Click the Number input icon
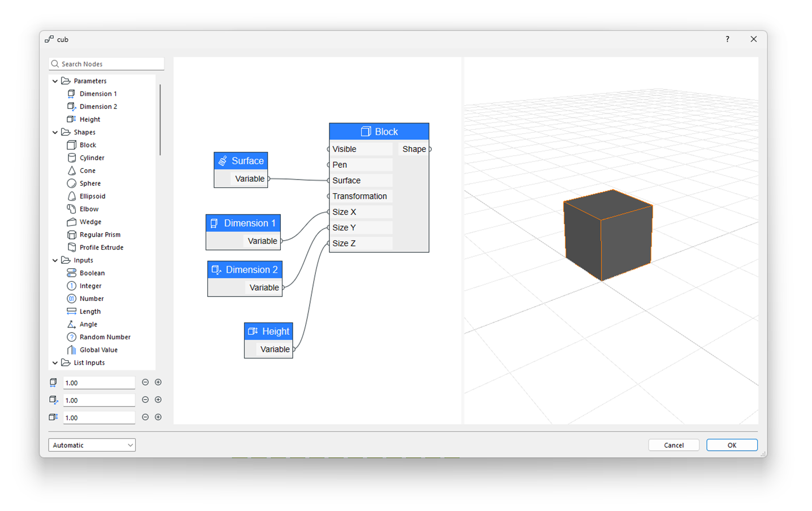 pos(71,299)
